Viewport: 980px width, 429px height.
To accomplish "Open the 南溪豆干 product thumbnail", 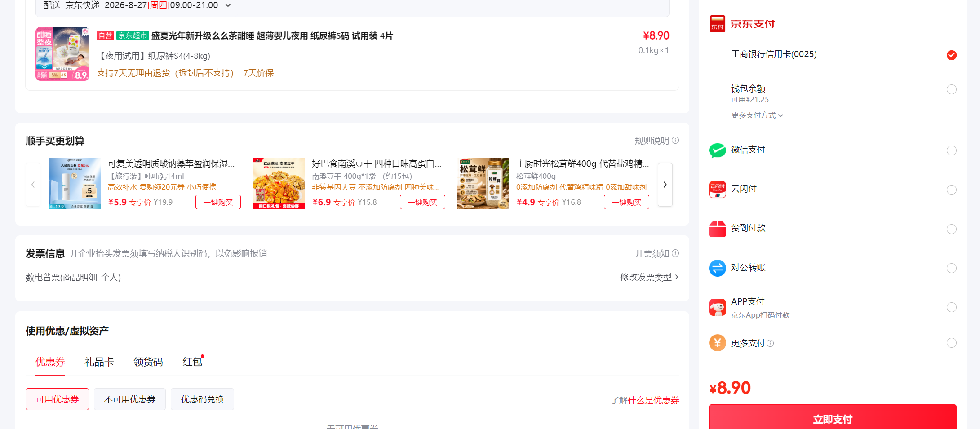I will click(279, 183).
